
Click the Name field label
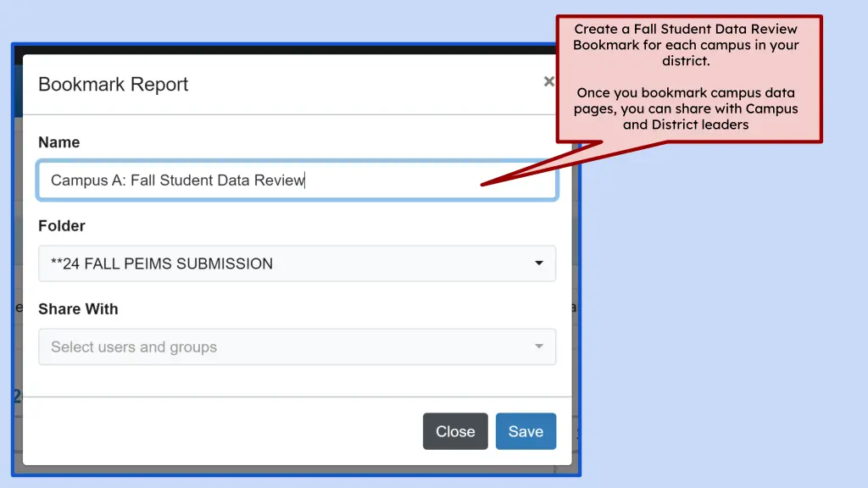click(59, 142)
